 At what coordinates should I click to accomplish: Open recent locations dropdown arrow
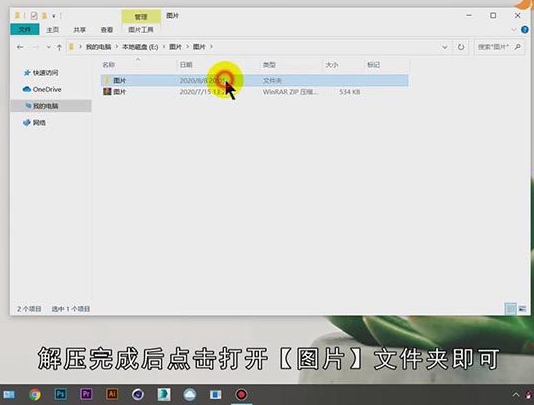[x=49, y=47]
